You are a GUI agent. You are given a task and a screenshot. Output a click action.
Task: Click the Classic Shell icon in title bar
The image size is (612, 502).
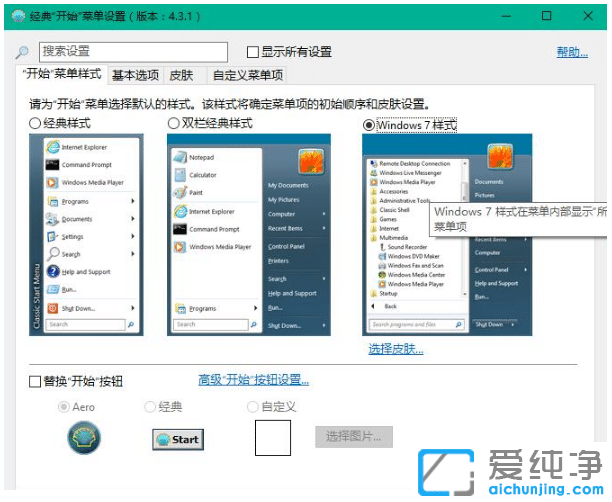[x=18, y=16]
